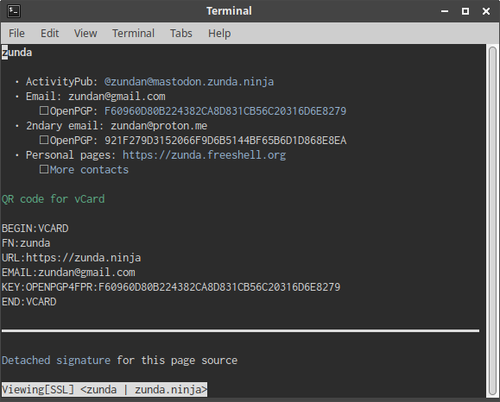Follow the @zundan@mastodon.zunda.ninja link
The height and width of the screenshot is (402, 500).
(x=189, y=82)
